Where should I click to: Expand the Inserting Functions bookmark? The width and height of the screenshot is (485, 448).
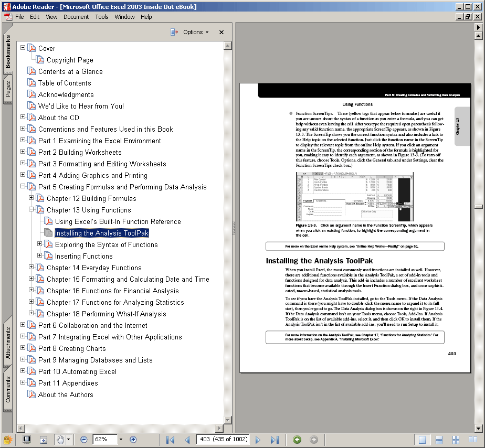[x=39, y=255]
